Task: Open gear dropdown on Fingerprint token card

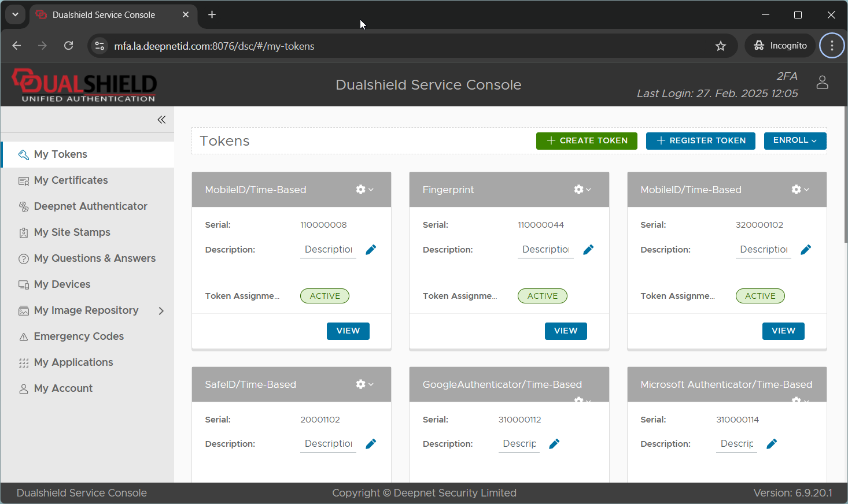Action: (x=582, y=190)
